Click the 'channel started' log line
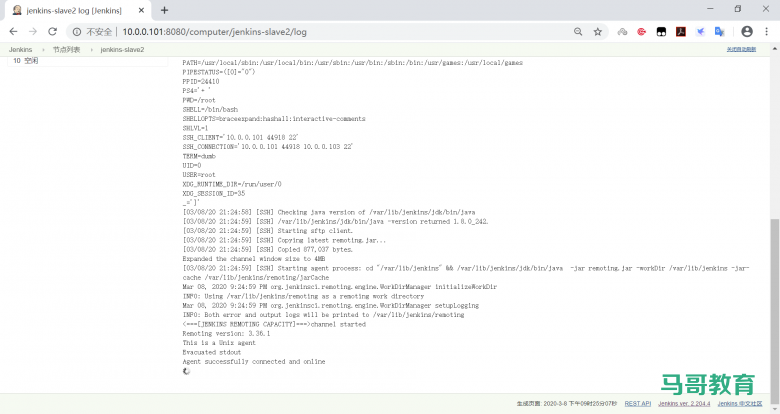780x414 pixels. click(274, 324)
